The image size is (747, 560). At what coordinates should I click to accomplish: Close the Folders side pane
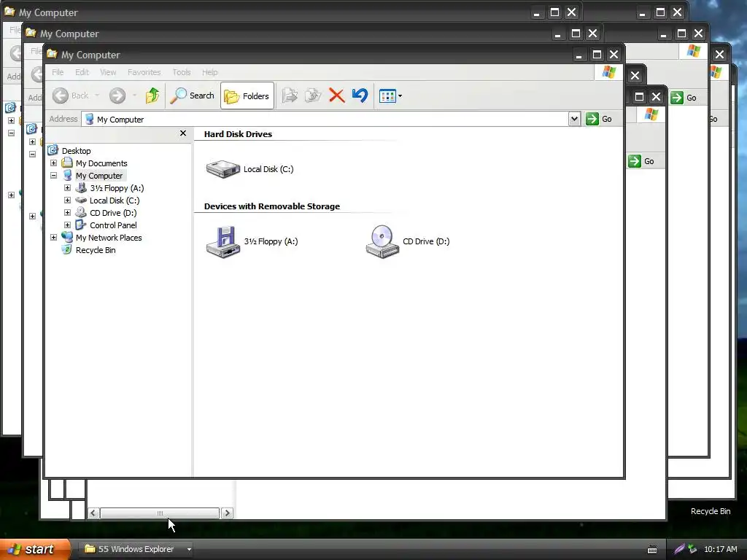(x=183, y=133)
